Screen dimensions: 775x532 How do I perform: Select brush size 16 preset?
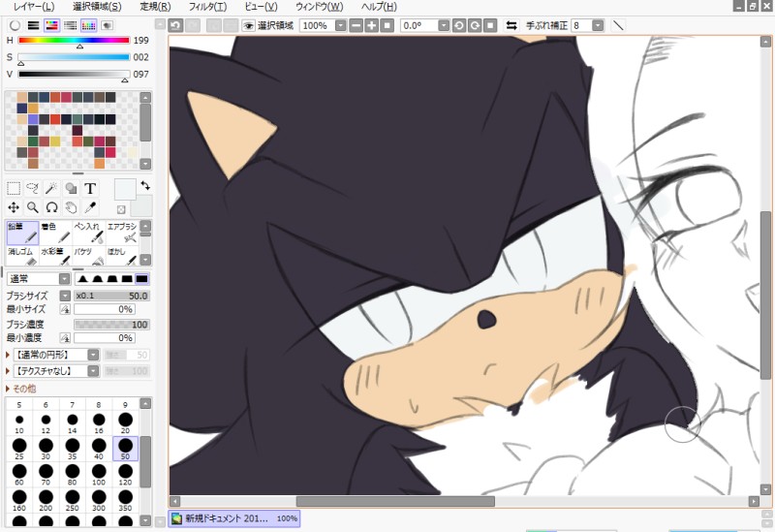(99, 422)
